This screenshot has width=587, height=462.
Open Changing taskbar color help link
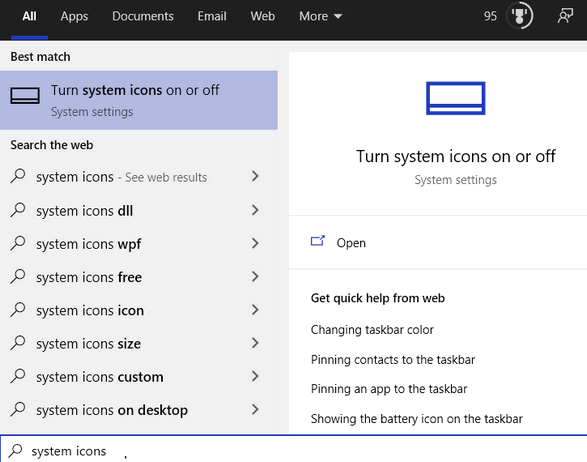(372, 329)
